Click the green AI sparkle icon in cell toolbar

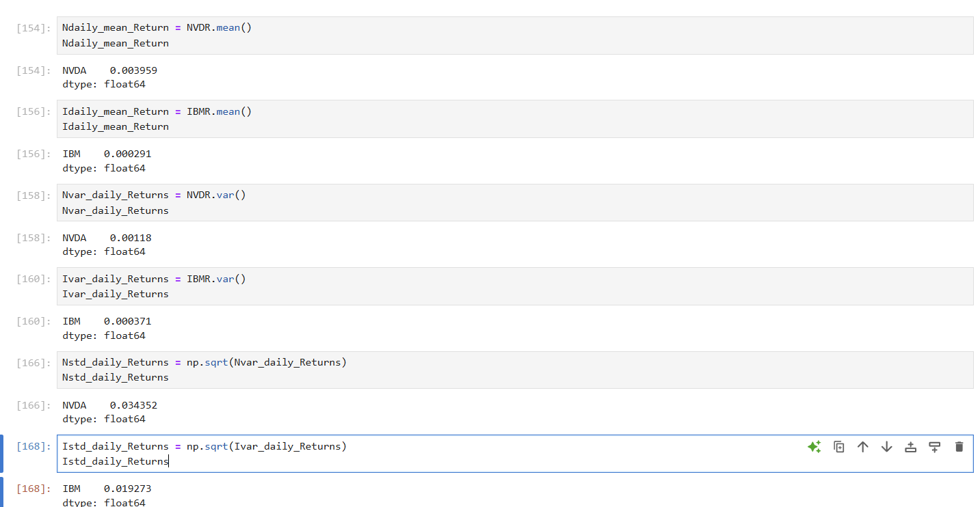coord(814,447)
